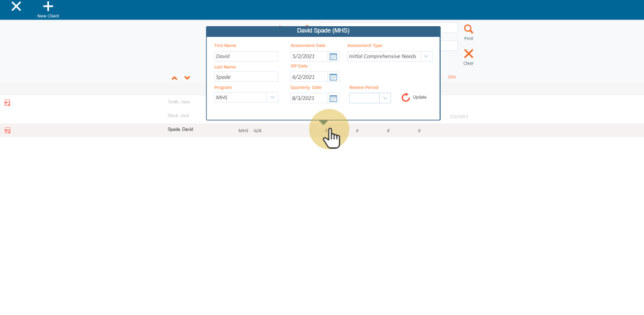
Task: Click the red document icon in Smith, Jane row
Action: point(7,103)
